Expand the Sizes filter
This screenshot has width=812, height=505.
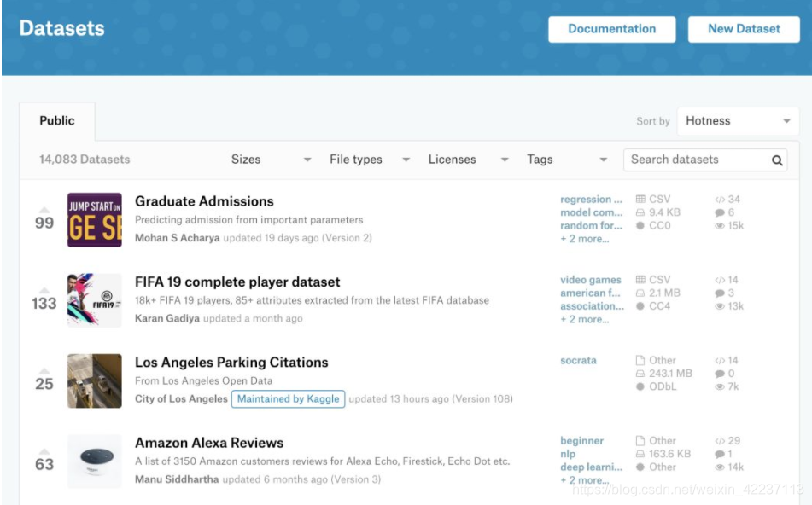[x=271, y=160]
